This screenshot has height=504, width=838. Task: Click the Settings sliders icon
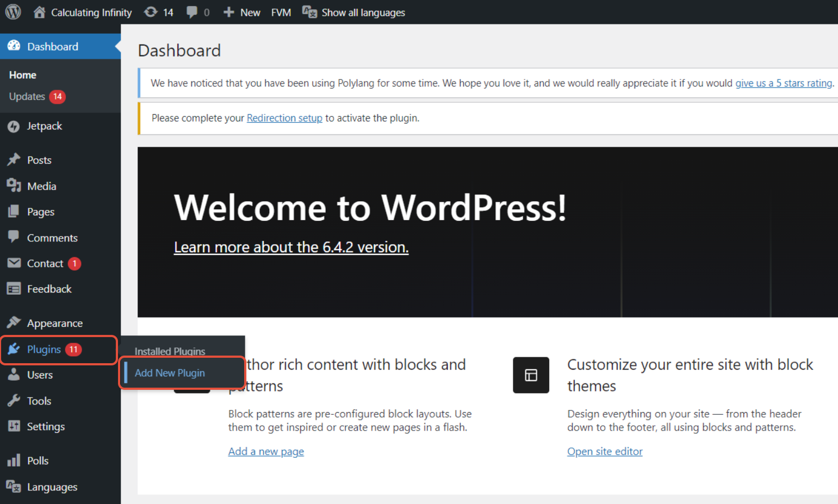coord(14,426)
